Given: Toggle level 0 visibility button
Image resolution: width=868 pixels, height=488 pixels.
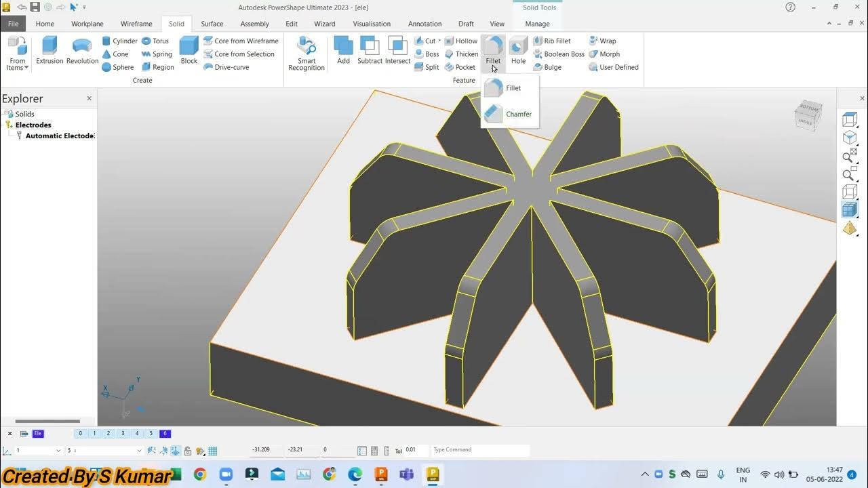Looking at the screenshot, I should 80,434.
